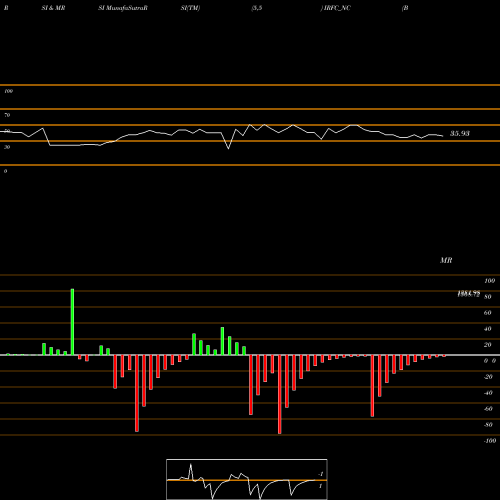Click the RSI axis label 30
This screenshot has height=500, width=500.
click(x=7, y=147)
